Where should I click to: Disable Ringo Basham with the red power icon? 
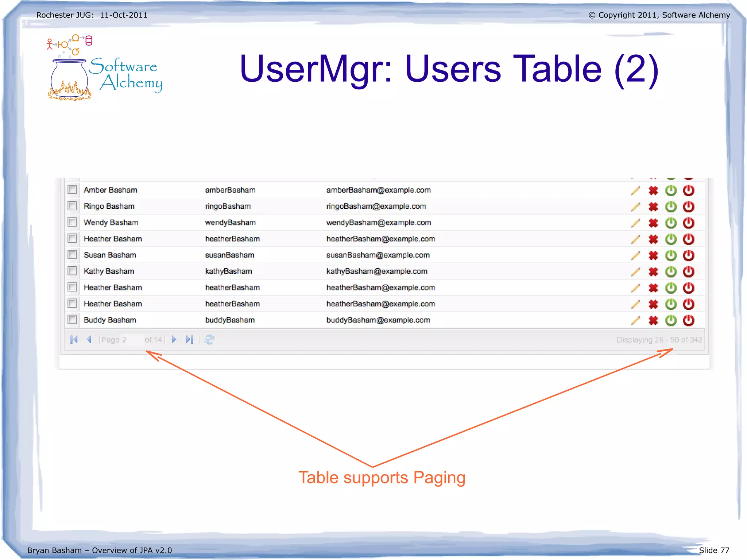point(689,207)
